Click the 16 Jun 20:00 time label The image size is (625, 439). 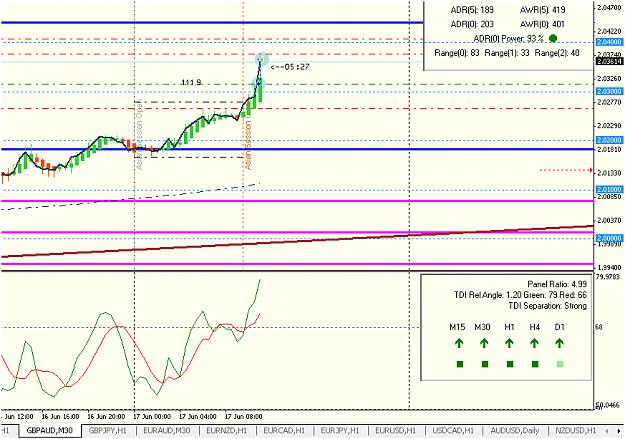tap(106, 417)
